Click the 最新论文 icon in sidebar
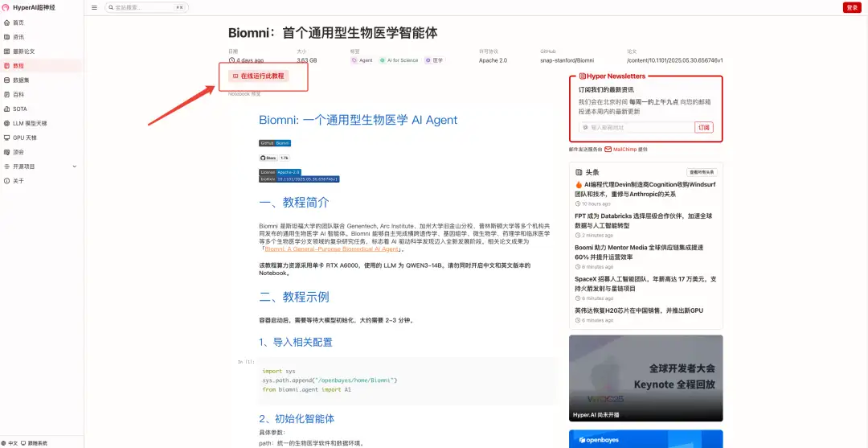868x448 pixels. 6,51
